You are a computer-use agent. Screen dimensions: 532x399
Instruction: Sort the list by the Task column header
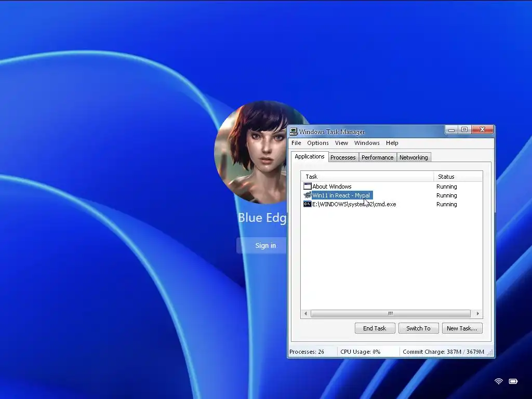point(367,177)
